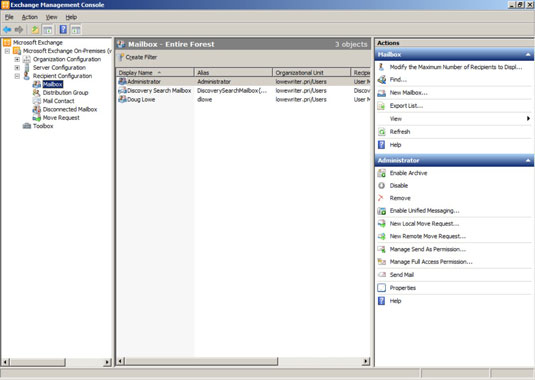Viewport: 535px width, 380px height.
Task: Click Modify the Maximum Number of Recipients
Action: [456, 67]
